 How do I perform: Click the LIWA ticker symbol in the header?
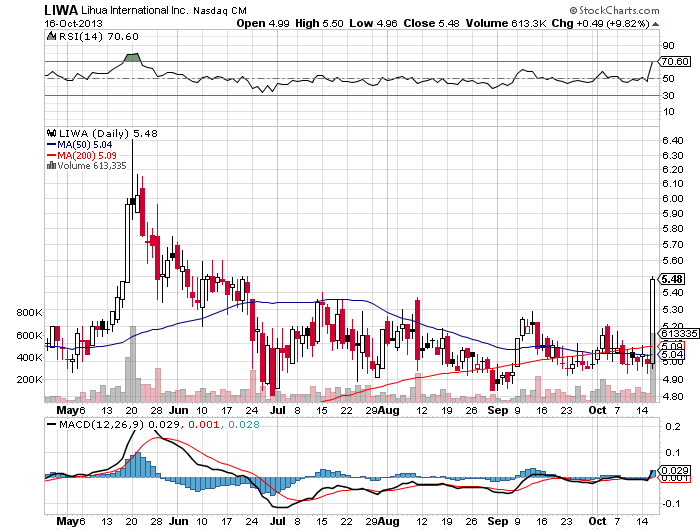point(61,10)
